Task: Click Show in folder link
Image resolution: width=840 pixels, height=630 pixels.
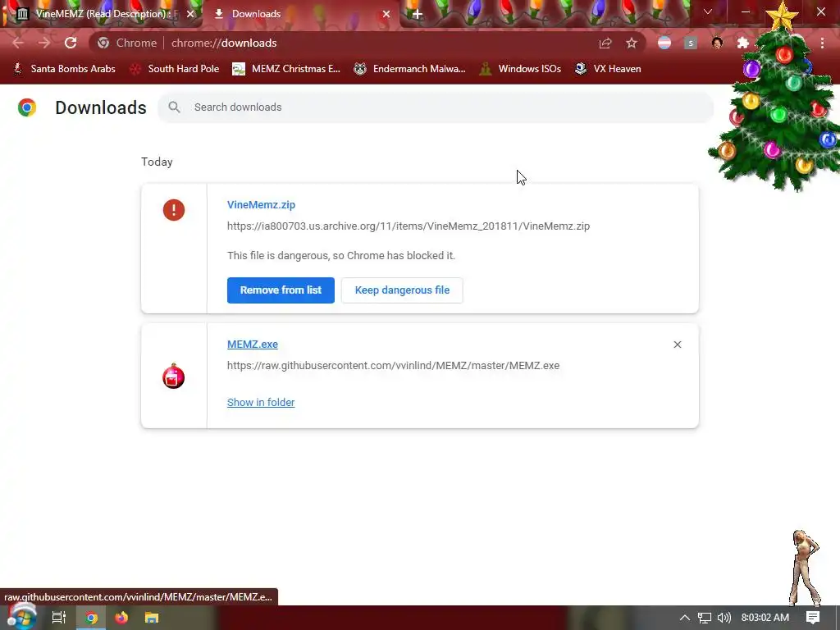Action: (261, 402)
